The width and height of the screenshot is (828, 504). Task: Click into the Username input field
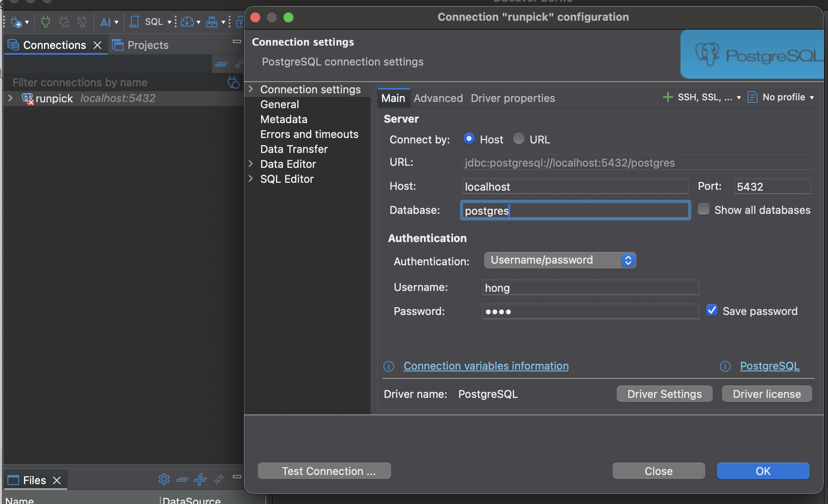pyautogui.click(x=591, y=288)
